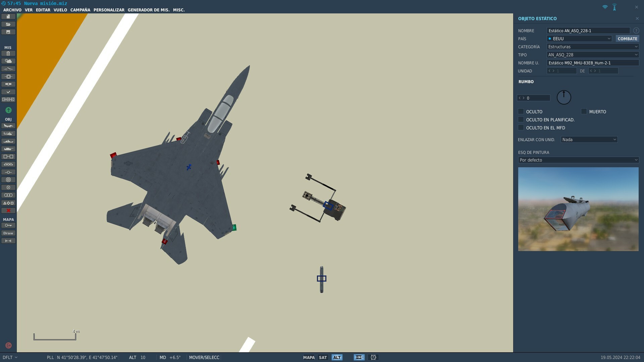
Task: Click the RUMBO heading stepper arrows
Action: pos(521,98)
